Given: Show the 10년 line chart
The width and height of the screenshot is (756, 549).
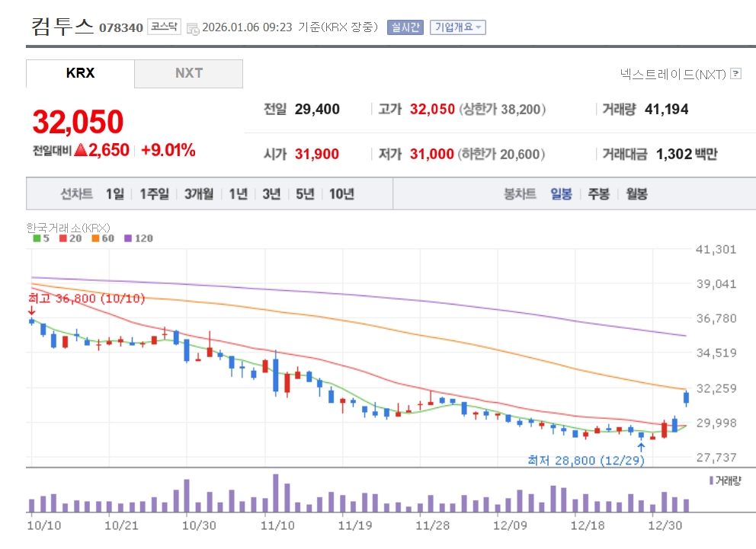Looking at the screenshot, I should [x=341, y=194].
